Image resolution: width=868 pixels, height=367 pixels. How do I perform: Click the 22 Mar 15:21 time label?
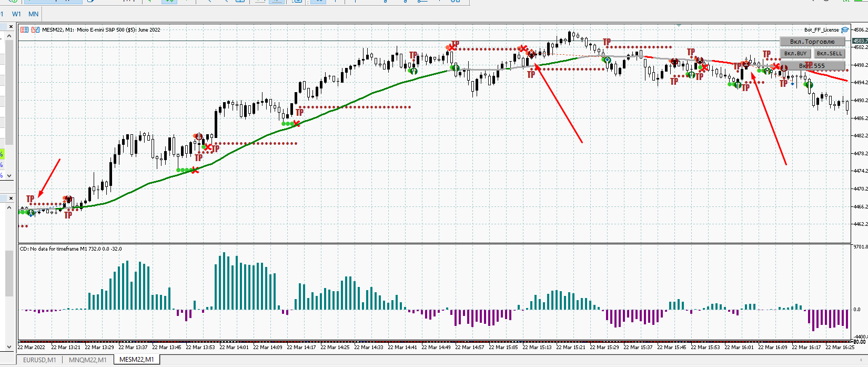tap(571, 348)
